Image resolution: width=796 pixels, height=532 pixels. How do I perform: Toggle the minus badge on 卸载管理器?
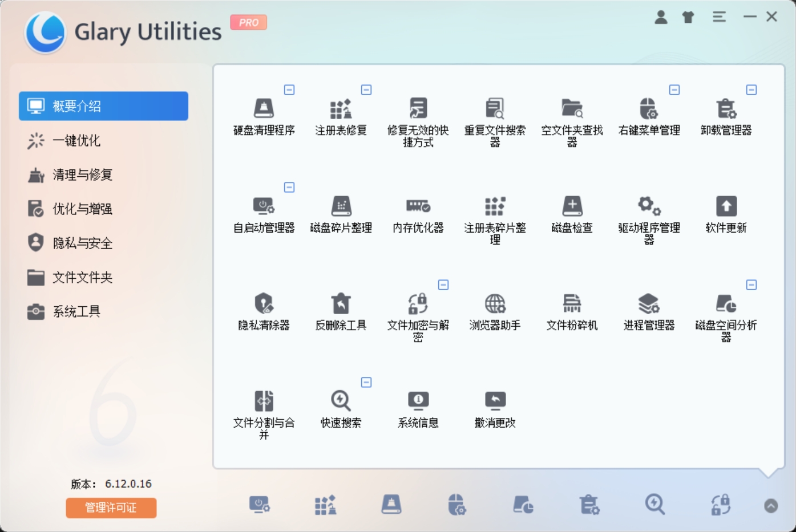tap(751, 90)
